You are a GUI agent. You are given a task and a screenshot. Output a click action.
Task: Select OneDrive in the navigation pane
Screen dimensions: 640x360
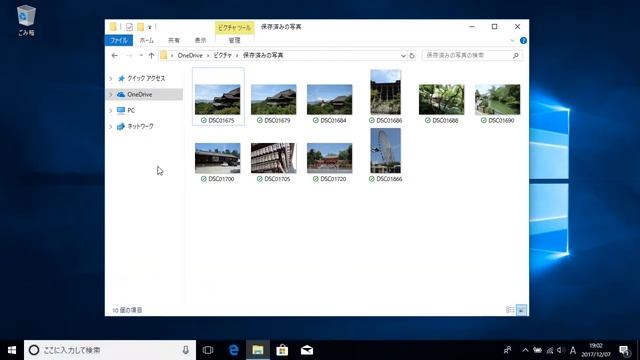click(139, 94)
